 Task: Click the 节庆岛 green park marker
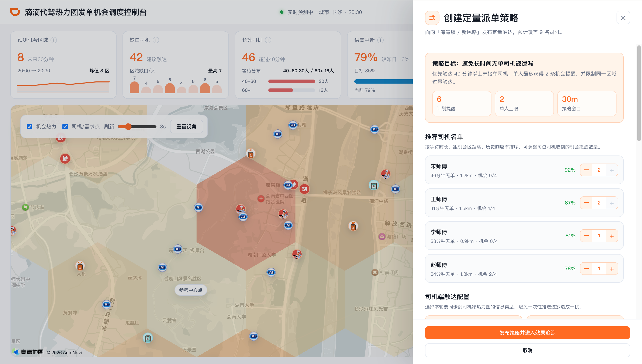[25, 207]
